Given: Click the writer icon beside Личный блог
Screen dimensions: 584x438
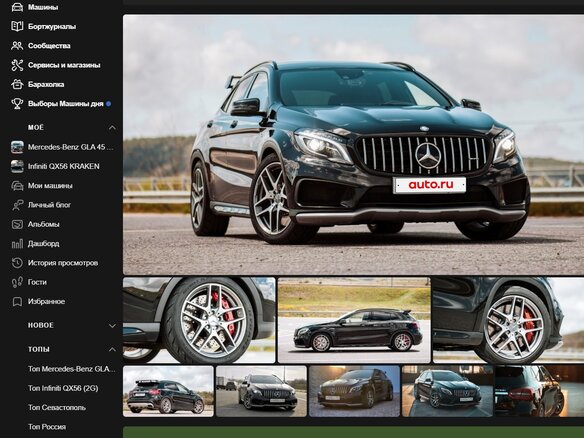Looking at the screenshot, I should (x=17, y=205).
